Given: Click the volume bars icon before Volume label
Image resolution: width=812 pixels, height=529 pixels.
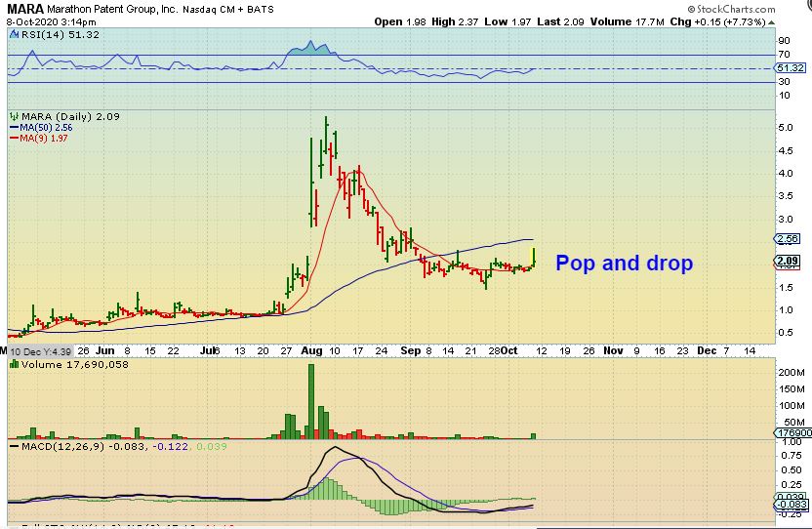Looking at the screenshot, I should pyautogui.click(x=14, y=364).
